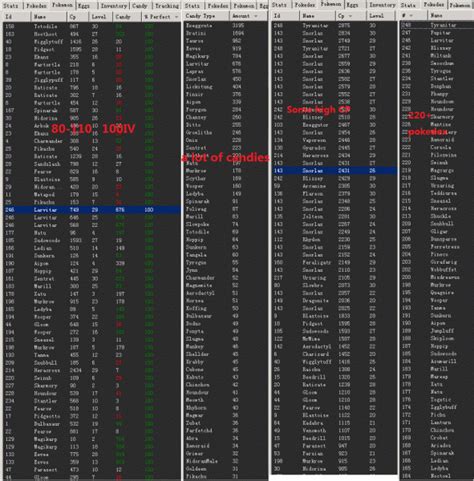
Task: Select the Gyarados 2445 row
Action: pyautogui.click(x=335, y=148)
